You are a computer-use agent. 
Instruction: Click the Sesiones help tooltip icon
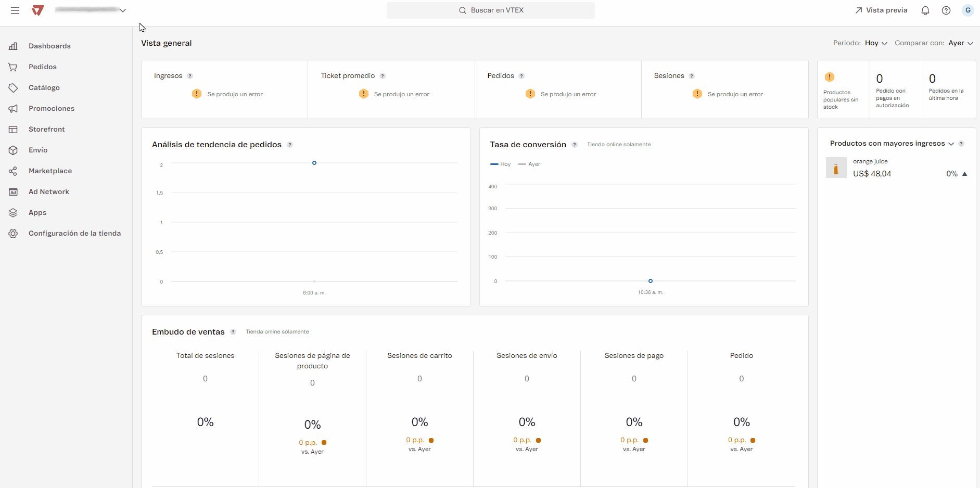692,76
